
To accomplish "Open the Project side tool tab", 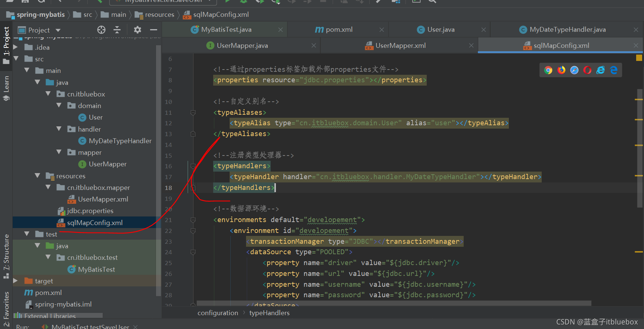I will point(6,45).
